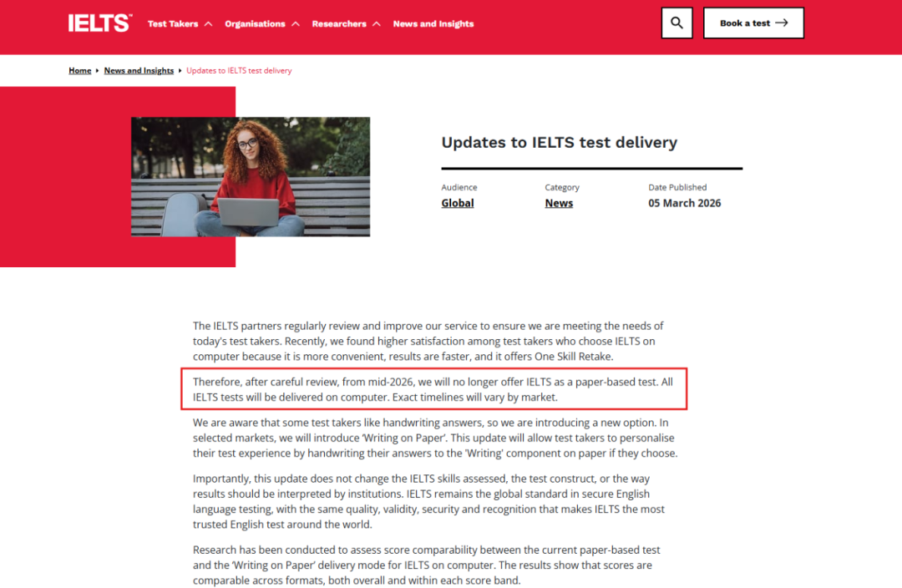Expand the Researchers menu chevron

coord(376,24)
